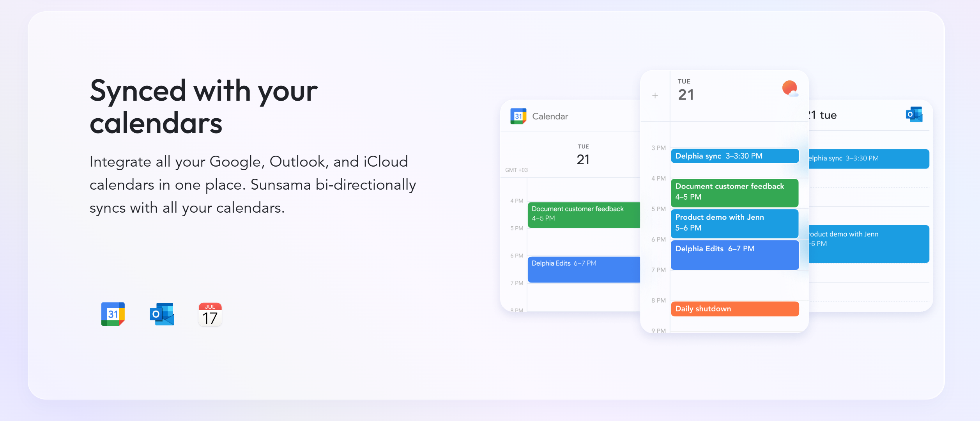
Task: Click the Google Calendar icon below the description
Action: coord(113,314)
